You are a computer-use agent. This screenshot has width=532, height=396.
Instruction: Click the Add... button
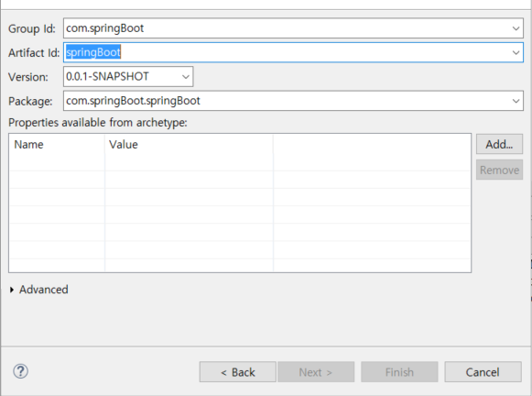pyautogui.click(x=499, y=144)
